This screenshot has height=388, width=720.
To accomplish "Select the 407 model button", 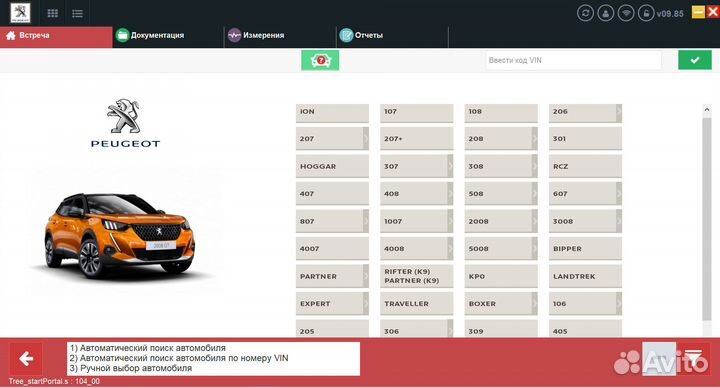I will pos(332,194).
